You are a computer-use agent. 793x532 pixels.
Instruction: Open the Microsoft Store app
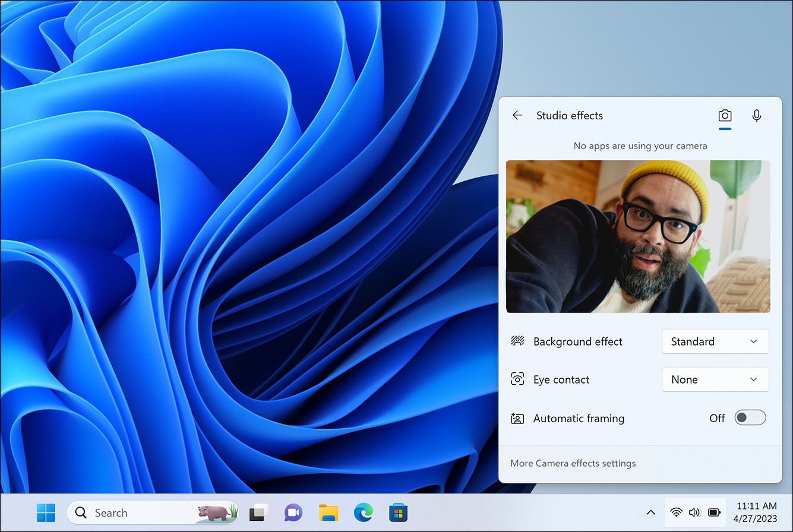tap(398, 512)
